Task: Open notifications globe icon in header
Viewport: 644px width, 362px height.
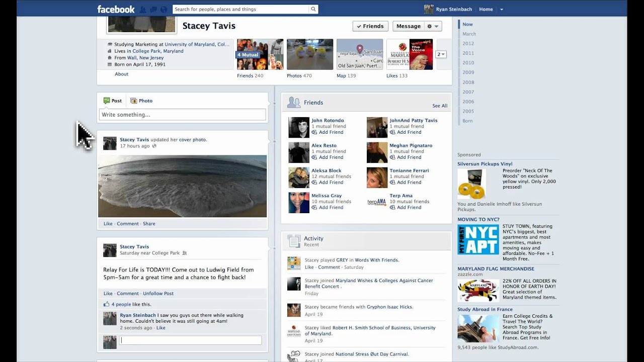Action: (164, 10)
